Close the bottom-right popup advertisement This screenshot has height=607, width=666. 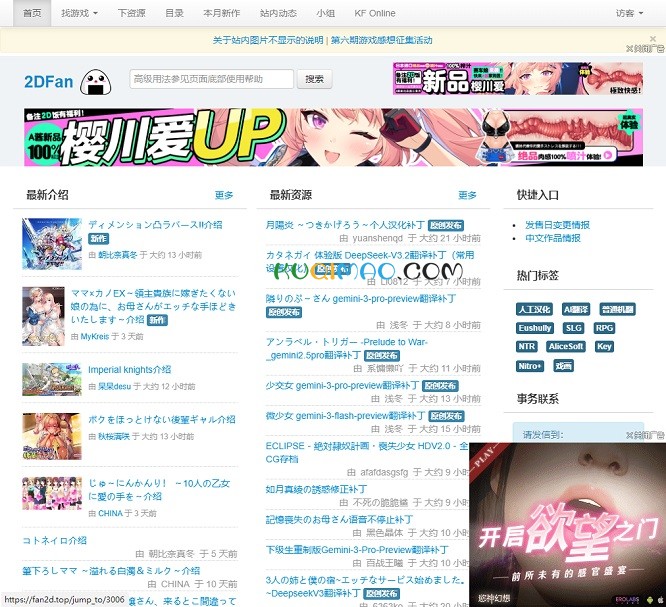click(645, 435)
